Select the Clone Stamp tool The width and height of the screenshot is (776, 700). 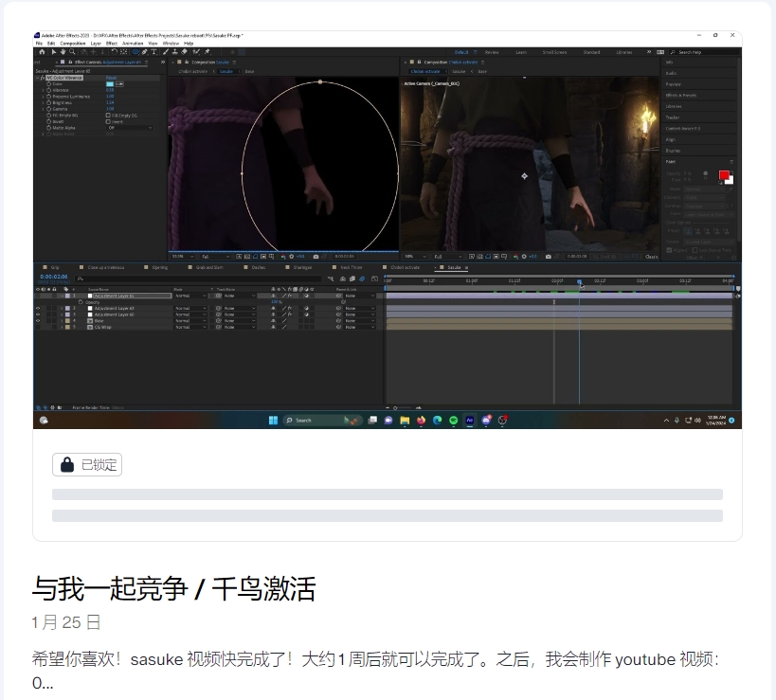click(x=175, y=51)
